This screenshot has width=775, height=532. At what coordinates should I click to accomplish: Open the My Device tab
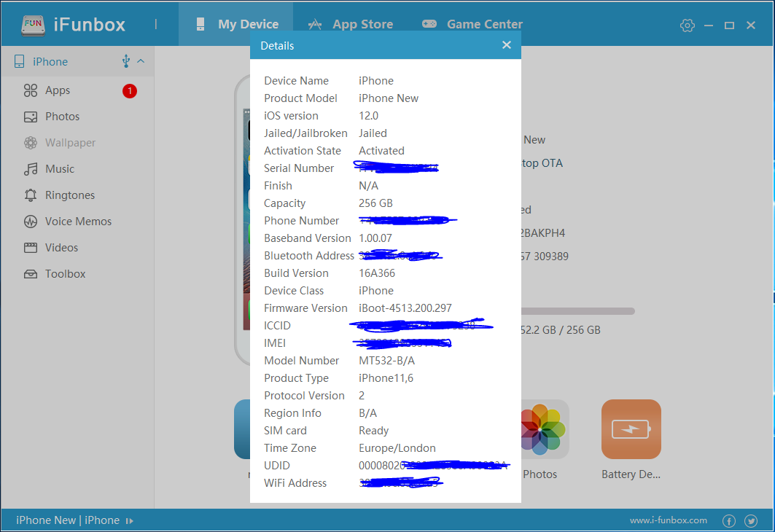pos(235,24)
